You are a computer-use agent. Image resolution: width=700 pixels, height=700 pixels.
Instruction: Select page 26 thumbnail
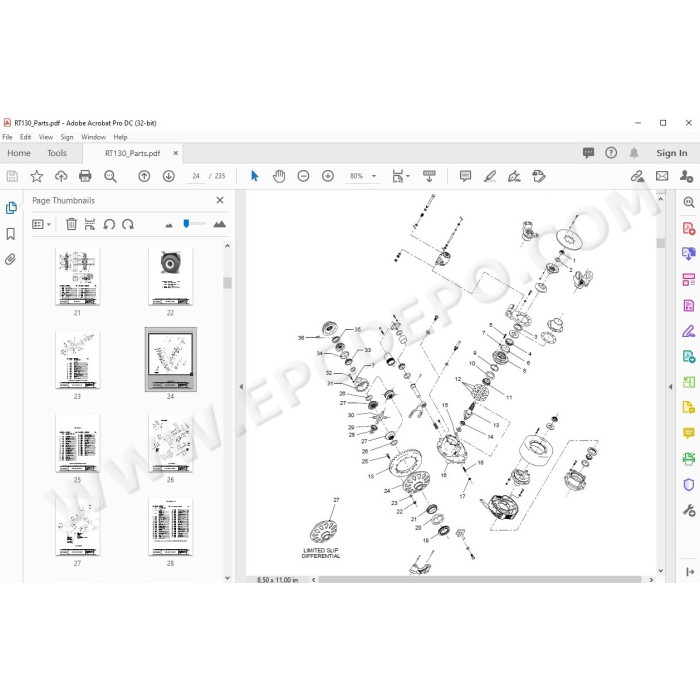[170, 443]
